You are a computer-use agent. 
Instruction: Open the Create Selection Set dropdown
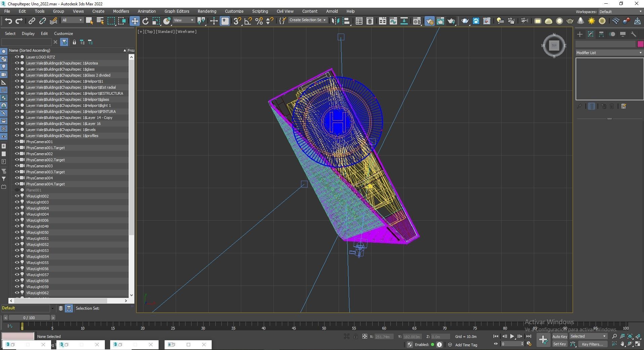pos(307,20)
